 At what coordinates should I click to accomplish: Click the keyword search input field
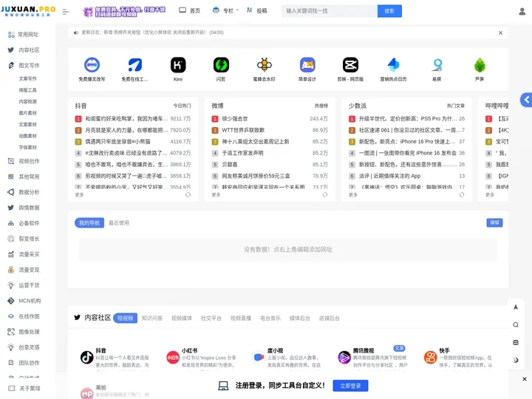pyautogui.click(x=330, y=11)
